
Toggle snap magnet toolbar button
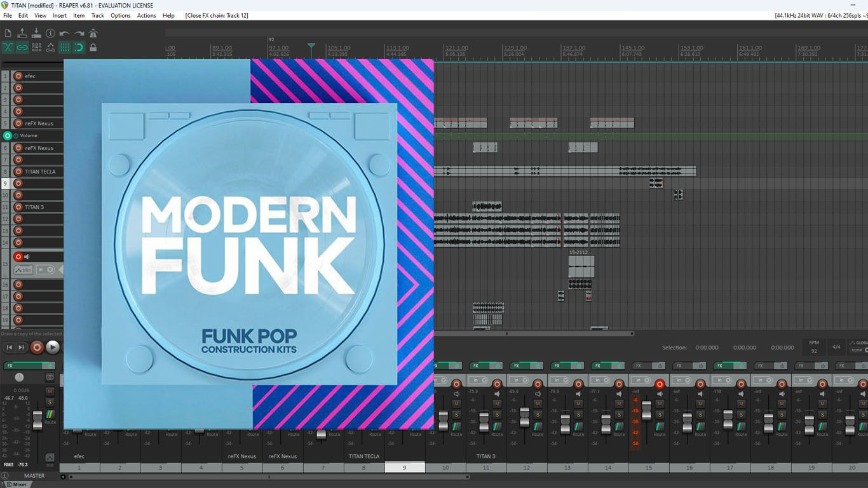pos(79,47)
